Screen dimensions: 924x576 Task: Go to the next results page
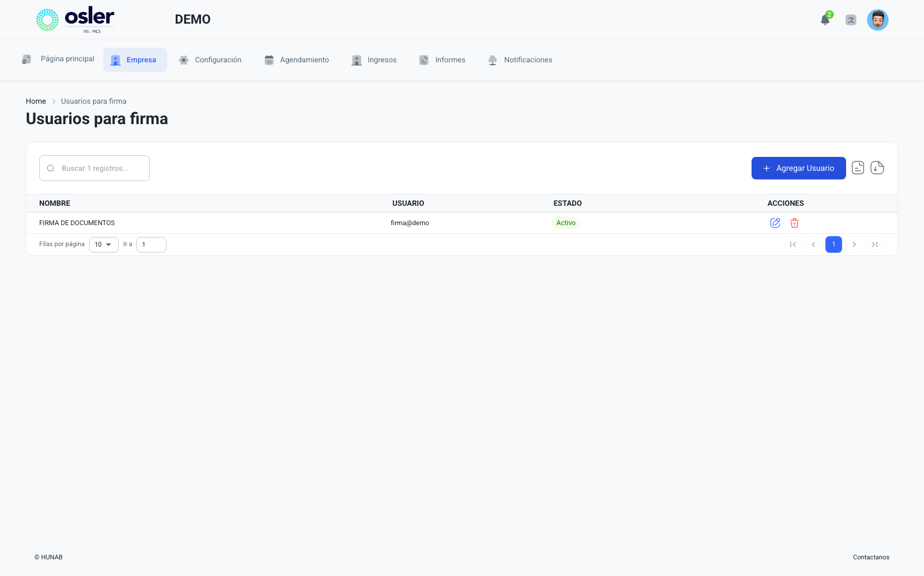tap(854, 244)
